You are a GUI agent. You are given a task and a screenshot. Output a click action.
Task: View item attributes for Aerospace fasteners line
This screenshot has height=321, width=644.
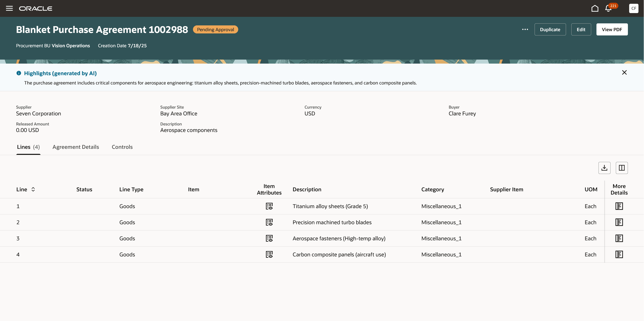click(269, 239)
